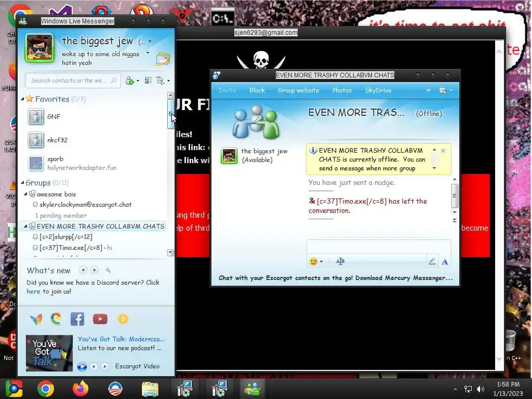Open the sun weather icon in Messenger
Image resolution: width=532 pixels, height=399 pixels.
pyautogui.click(x=123, y=319)
